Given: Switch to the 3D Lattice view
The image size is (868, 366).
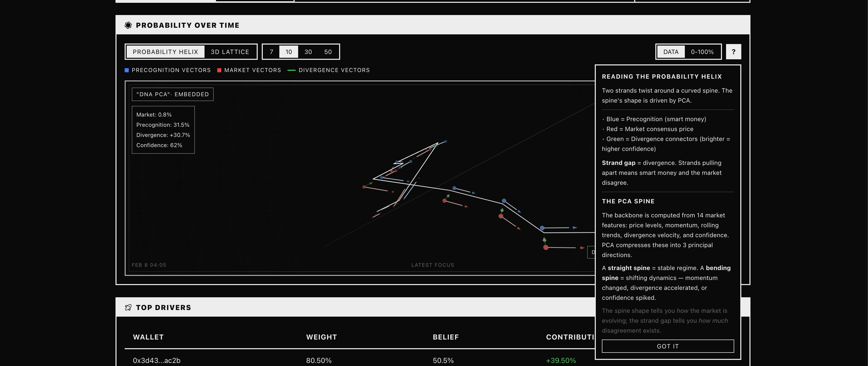Looking at the screenshot, I should (230, 52).
